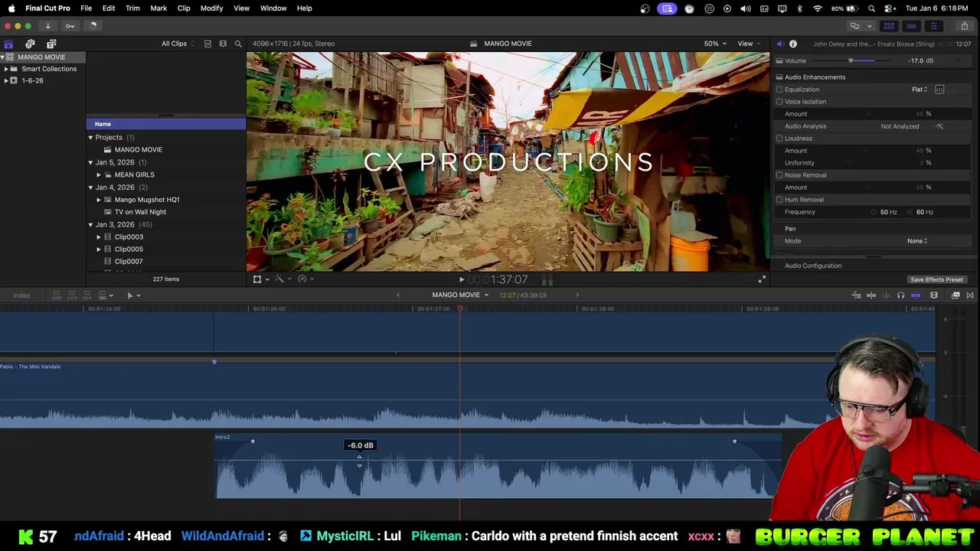The image size is (980, 551).
Task: Click the Share export icon
Action: point(964,26)
